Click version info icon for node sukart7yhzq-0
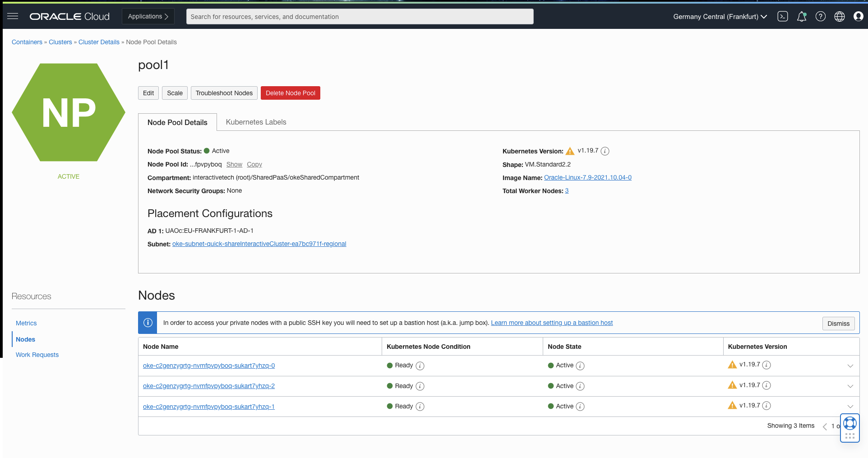 pos(766,365)
